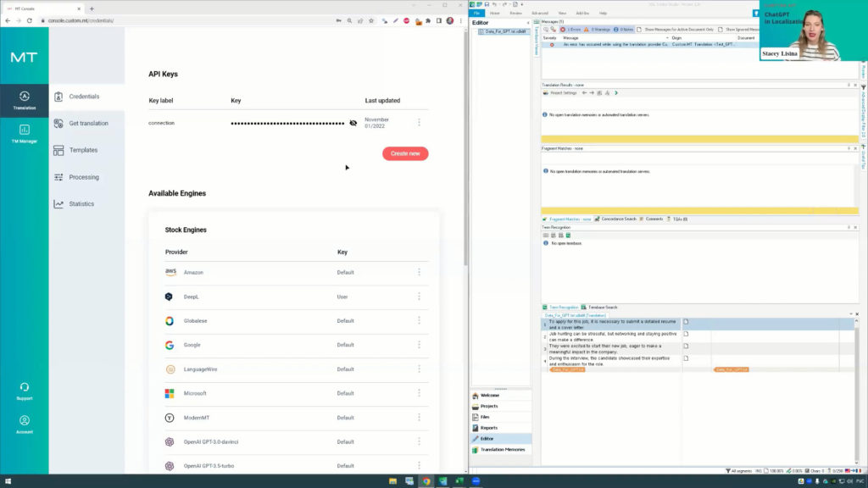Open the Reports view in Trados
The height and width of the screenshot is (488, 868).
pos(488,427)
